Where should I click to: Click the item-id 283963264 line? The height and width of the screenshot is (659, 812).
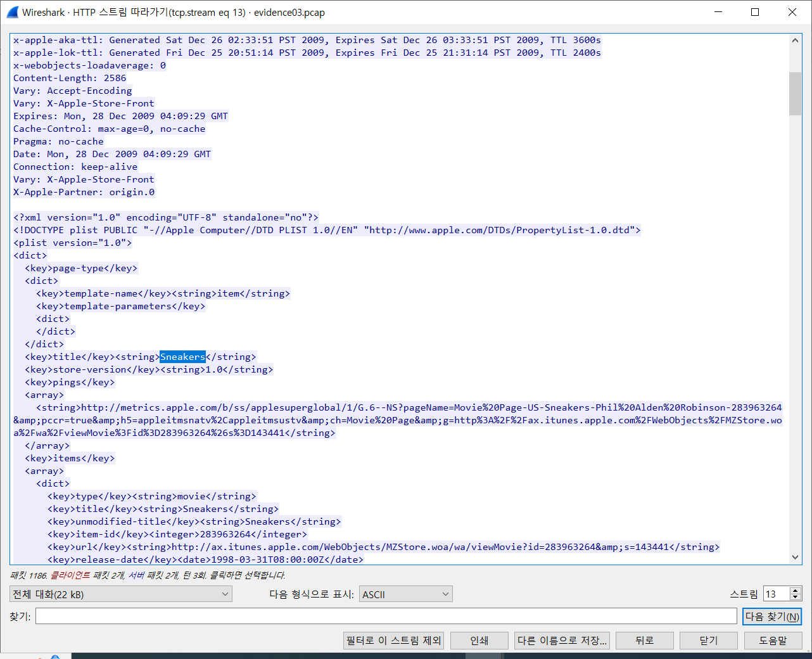coord(177,534)
